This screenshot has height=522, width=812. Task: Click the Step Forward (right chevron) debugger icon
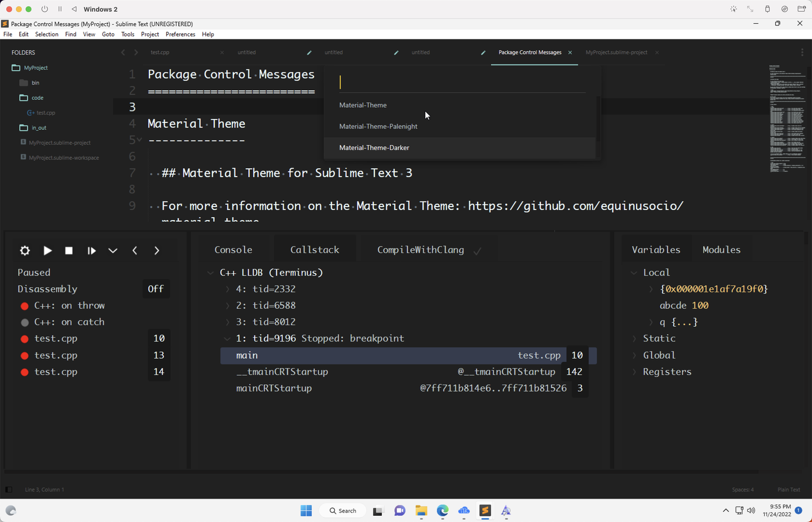pos(157,251)
